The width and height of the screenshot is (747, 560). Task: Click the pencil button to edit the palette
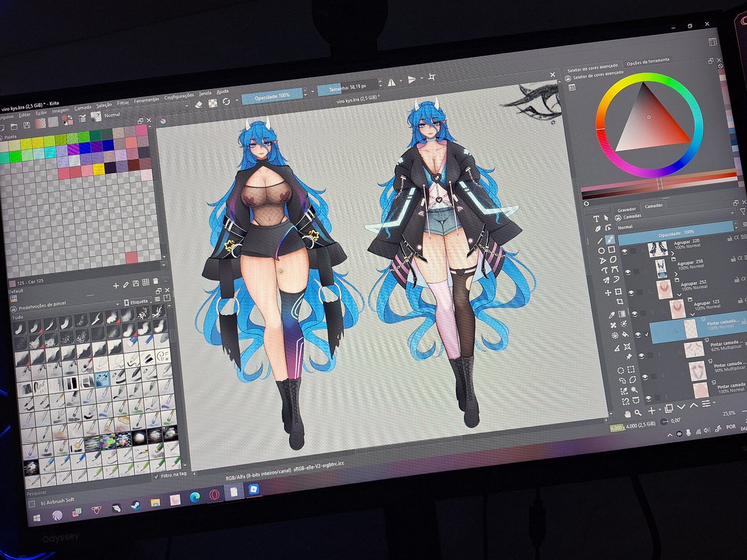125,284
